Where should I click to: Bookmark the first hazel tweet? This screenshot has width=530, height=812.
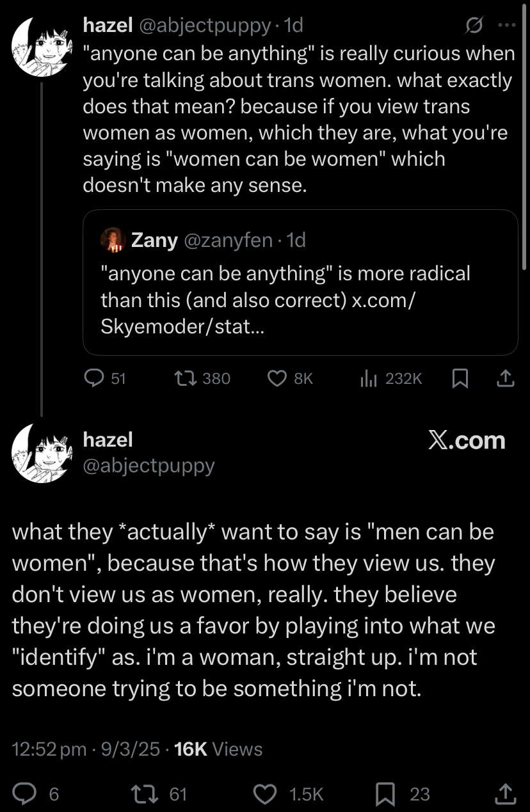tap(460, 379)
